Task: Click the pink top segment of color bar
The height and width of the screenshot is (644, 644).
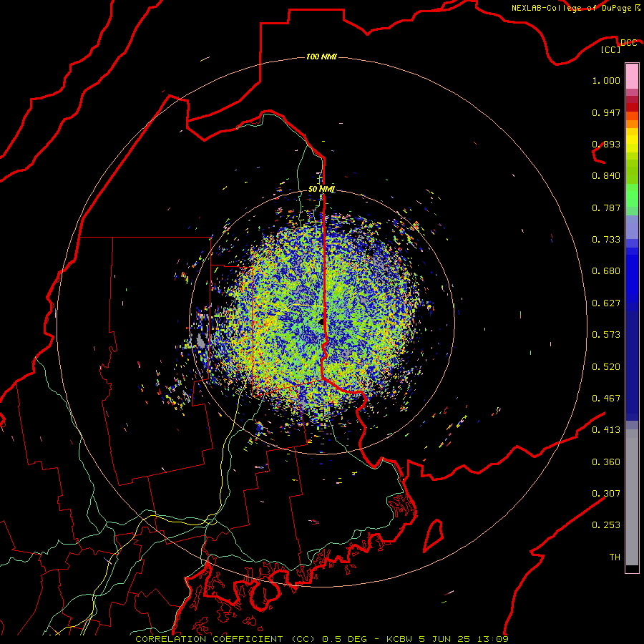Action: point(632,77)
